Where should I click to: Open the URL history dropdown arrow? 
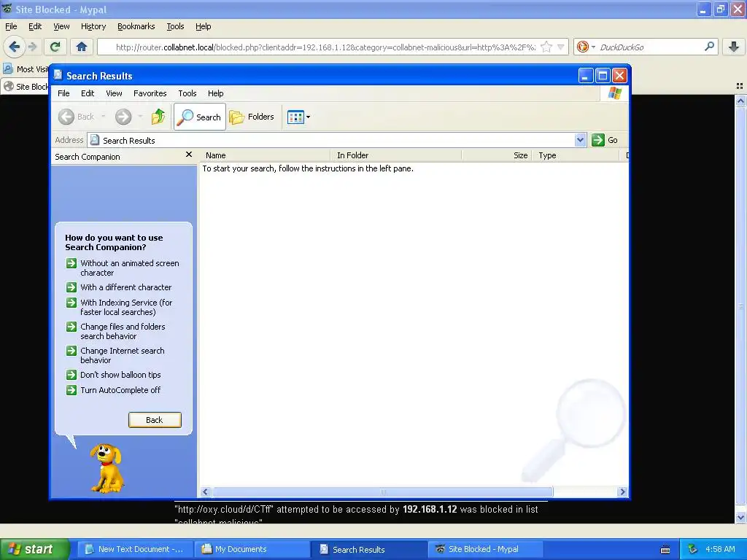[561, 47]
